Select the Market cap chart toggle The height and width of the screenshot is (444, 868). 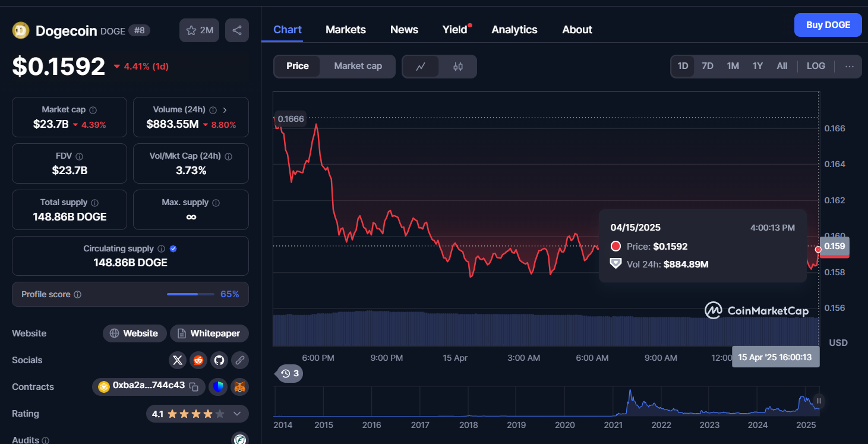coord(358,66)
